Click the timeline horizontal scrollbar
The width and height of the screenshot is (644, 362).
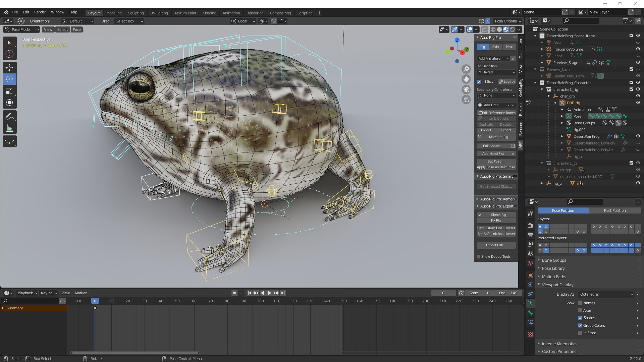135,353
